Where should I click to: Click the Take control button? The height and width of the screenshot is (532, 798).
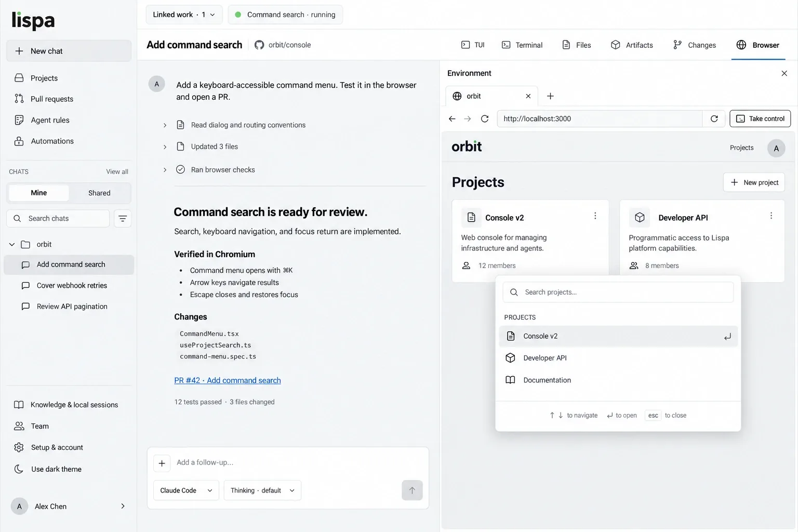(x=760, y=118)
